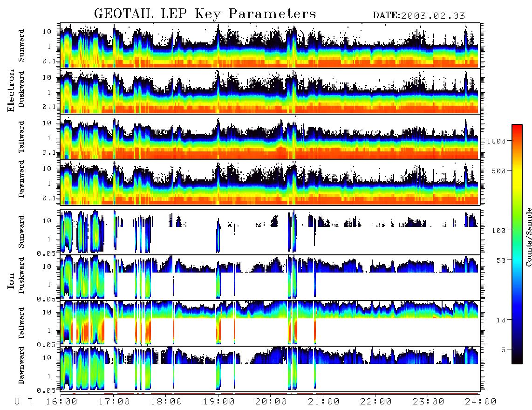Click inside the Ion Tailward spectrogram panel
532x410 pixels.
[x=270, y=323]
